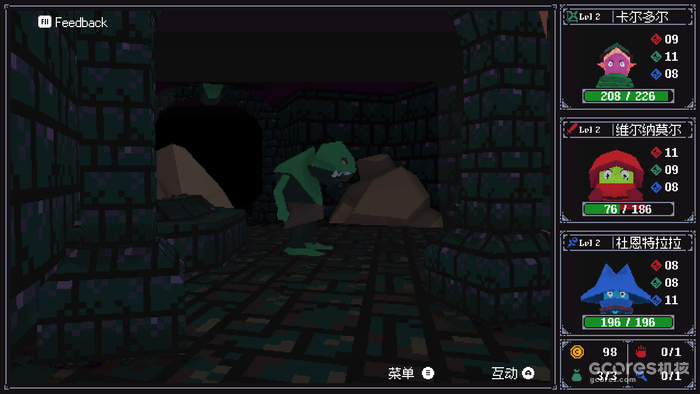Click 杜恩特拉拉's blue stat diamond icon
The width and height of the screenshot is (700, 394).
[x=656, y=300]
